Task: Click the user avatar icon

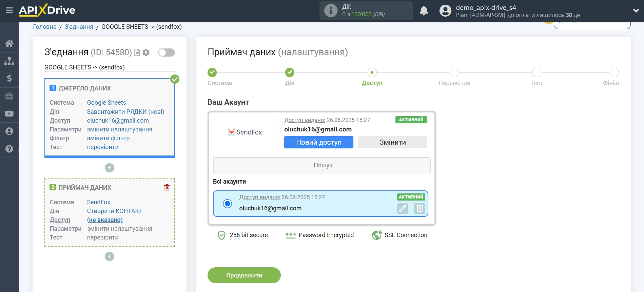Action: pyautogui.click(x=445, y=11)
